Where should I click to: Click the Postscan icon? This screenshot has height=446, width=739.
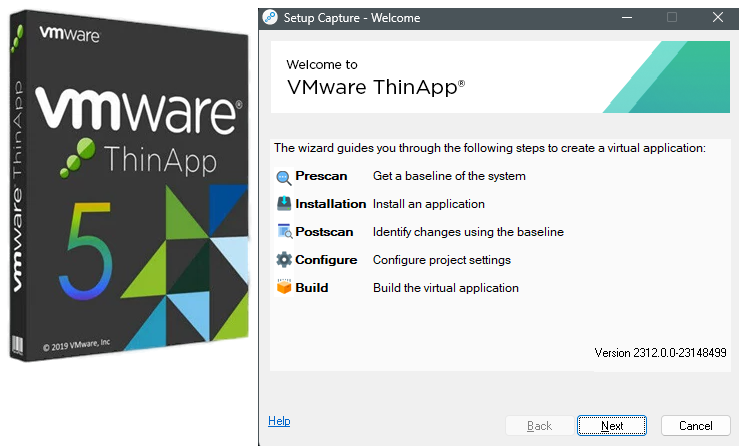284,231
